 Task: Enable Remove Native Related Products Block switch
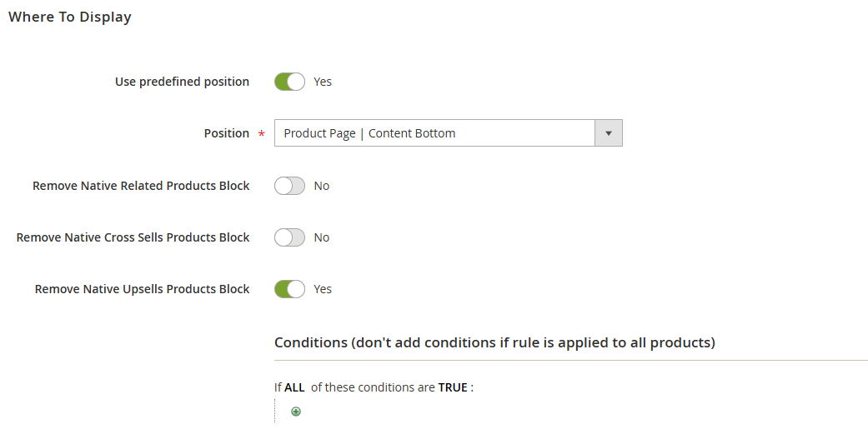pos(289,186)
